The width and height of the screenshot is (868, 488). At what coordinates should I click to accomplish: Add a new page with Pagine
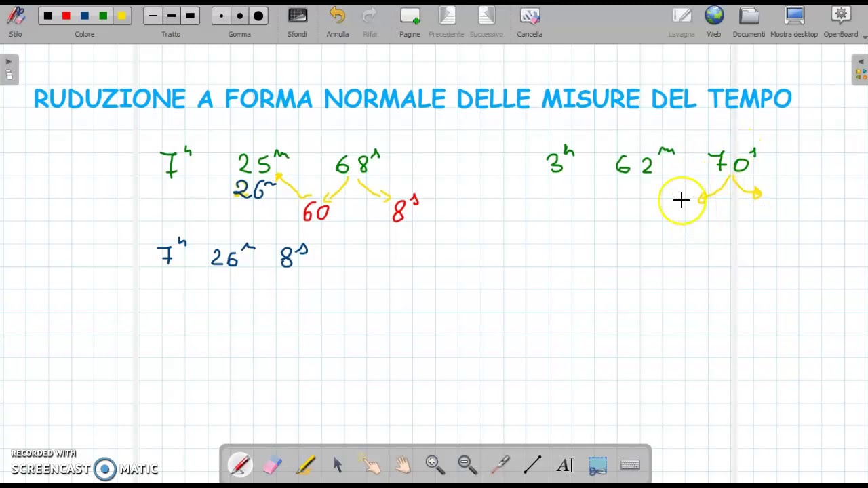[410, 21]
